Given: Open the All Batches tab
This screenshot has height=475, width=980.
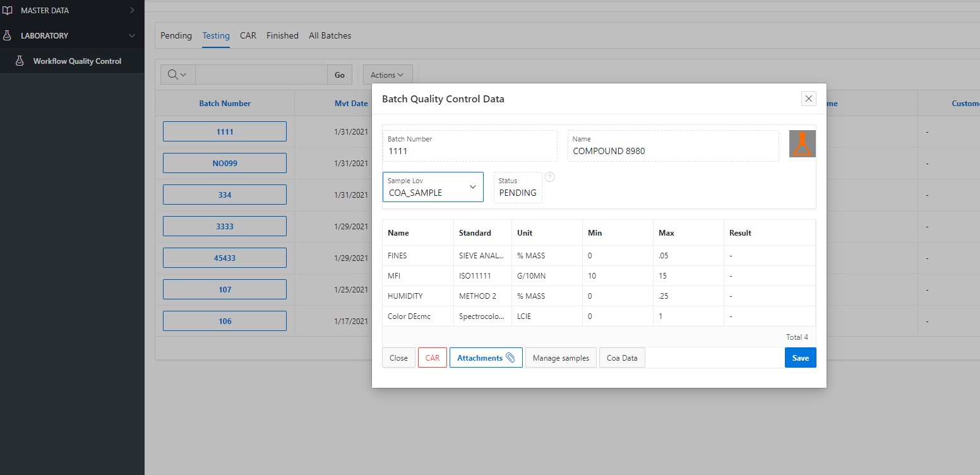Looking at the screenshot, I should point(330,35).
